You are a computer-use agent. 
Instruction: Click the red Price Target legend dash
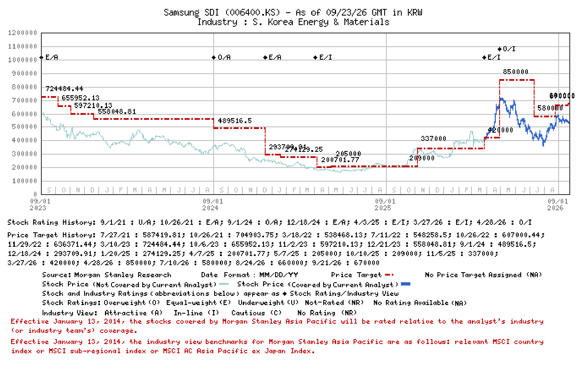point(389,275)
